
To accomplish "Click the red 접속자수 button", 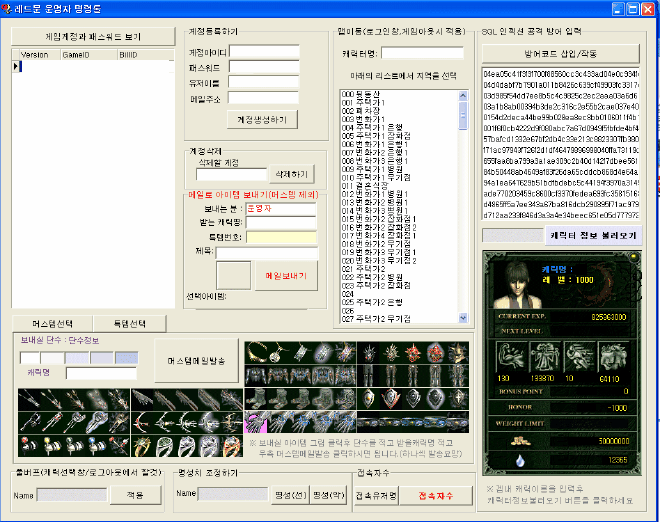I will (436, 495).
